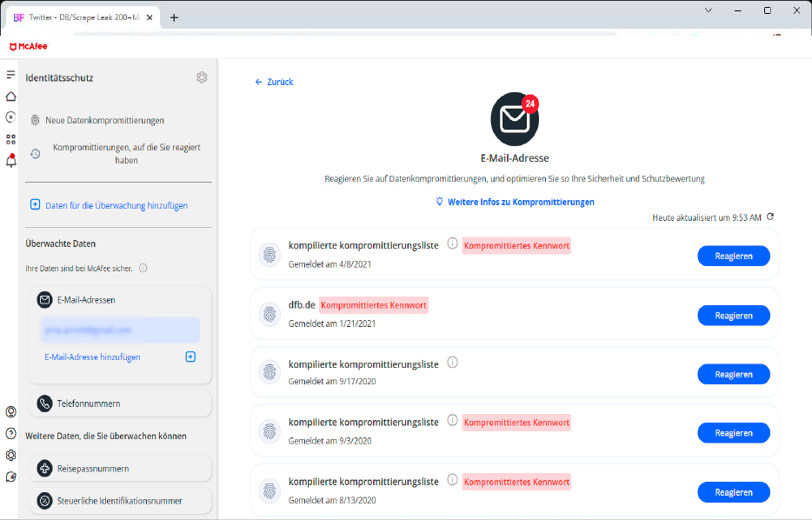
Task: Click Kompromittiertes Kennwort tag on dfb.de entry
Action: pyautogui.click(x=374, y=305)
